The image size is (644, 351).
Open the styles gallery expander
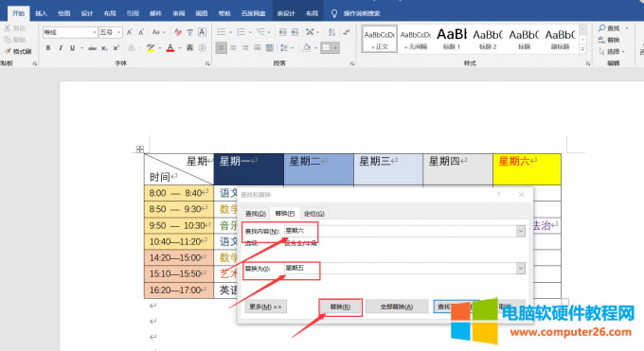point(582,50)
